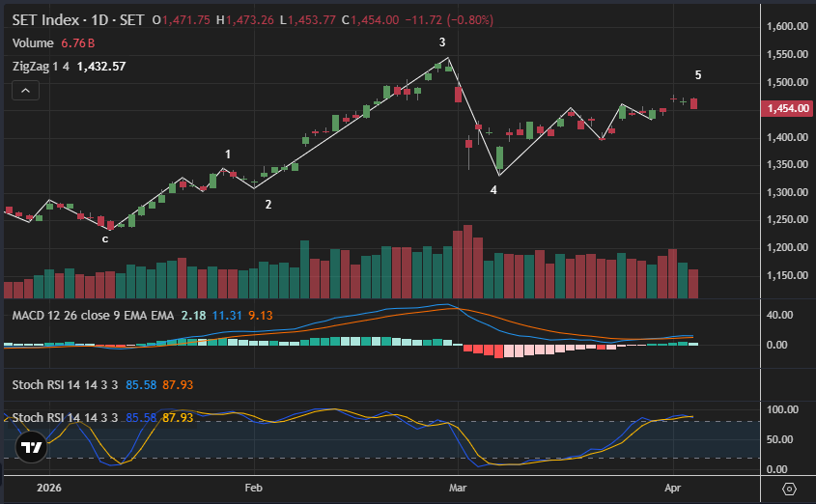816x504 pixels.
Task: Click the 1,150.00 price scale label
Action: point(787,276)
